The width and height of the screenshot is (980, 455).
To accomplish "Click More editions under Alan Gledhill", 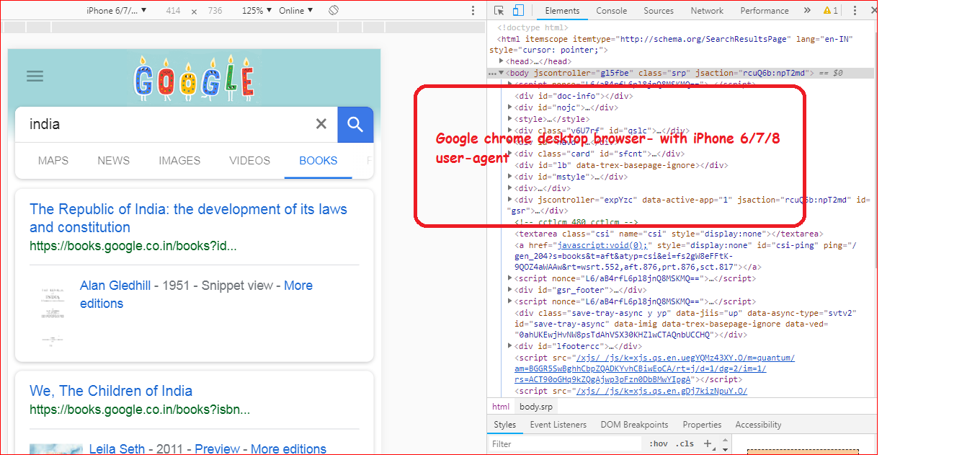I will [196, 294].
